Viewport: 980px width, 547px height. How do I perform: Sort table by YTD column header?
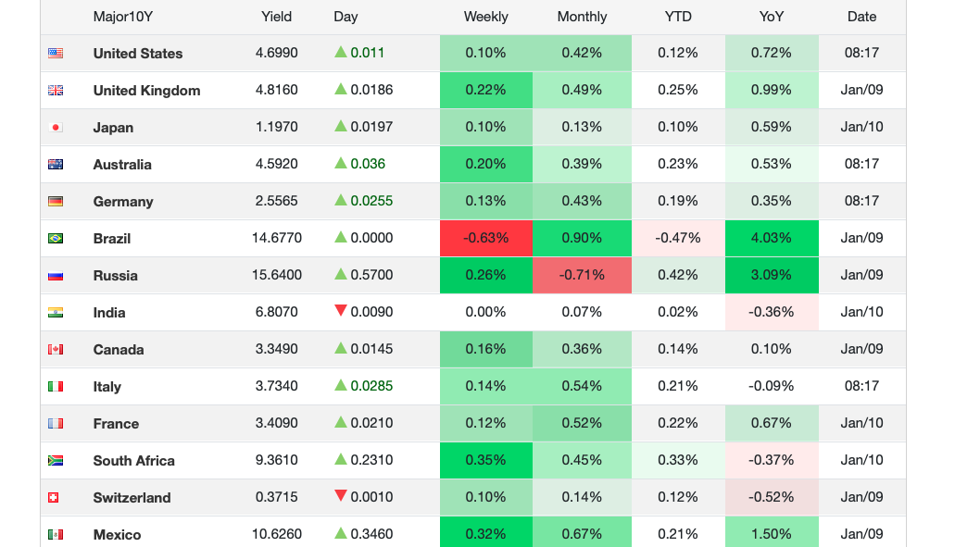[x=678, y=17]
